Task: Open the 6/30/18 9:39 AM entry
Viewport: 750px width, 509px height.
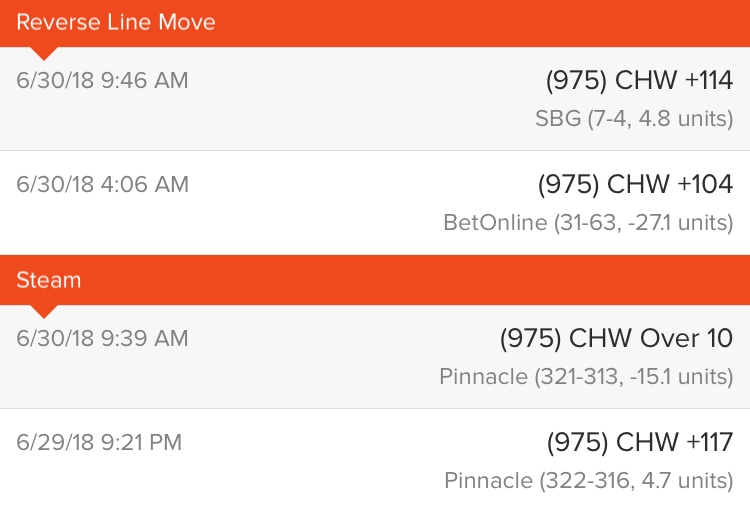Action: pyautogui.click(x=102, y=338)
